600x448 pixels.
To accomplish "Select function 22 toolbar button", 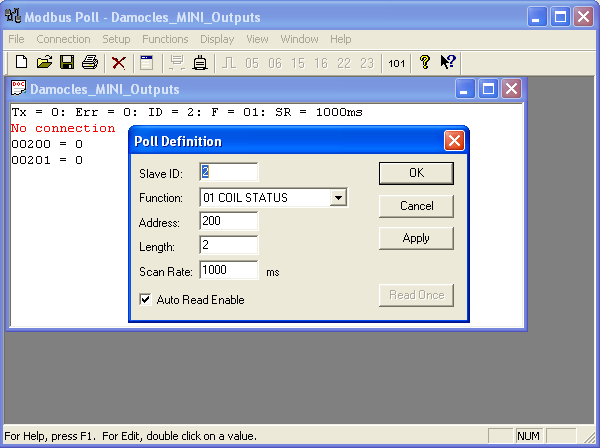I will pyautogui.click(x=344, y=63).
